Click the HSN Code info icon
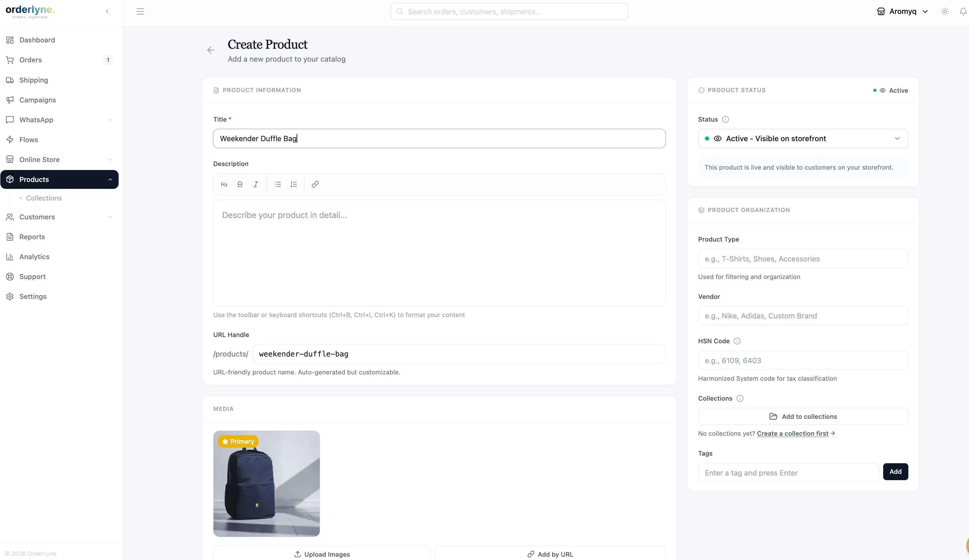969x560 pixels. point(737,341)
